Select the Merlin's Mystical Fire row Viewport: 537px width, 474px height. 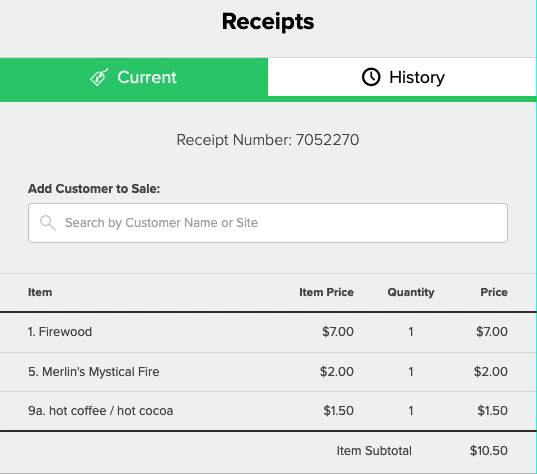(268, 372)
